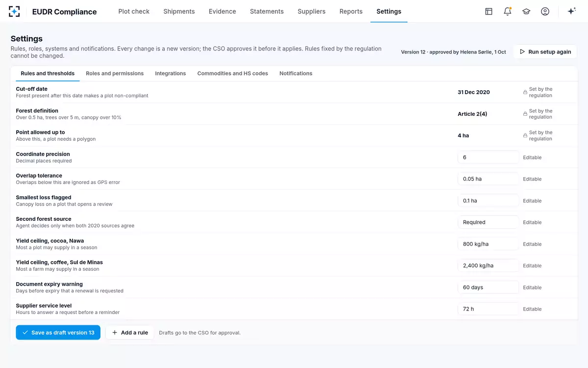Click the 'Overlap tolerance' label
Screen dimensions: 588x368
pos(39,175)
